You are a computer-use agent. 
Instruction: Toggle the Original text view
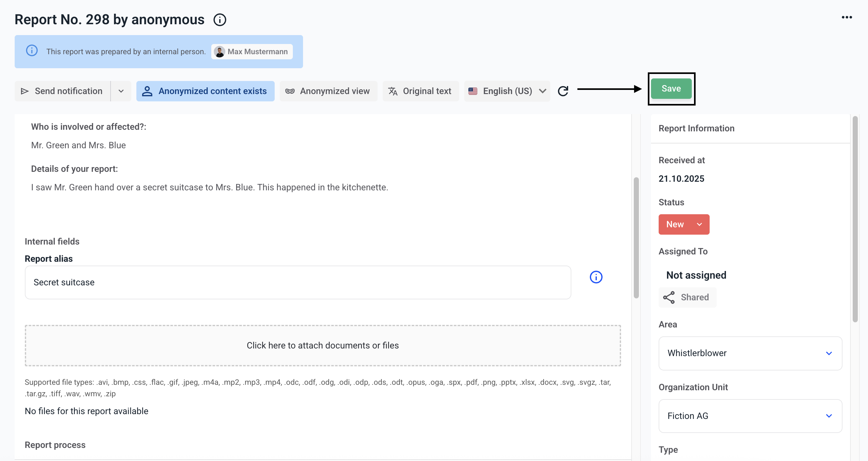pos(420,91)
